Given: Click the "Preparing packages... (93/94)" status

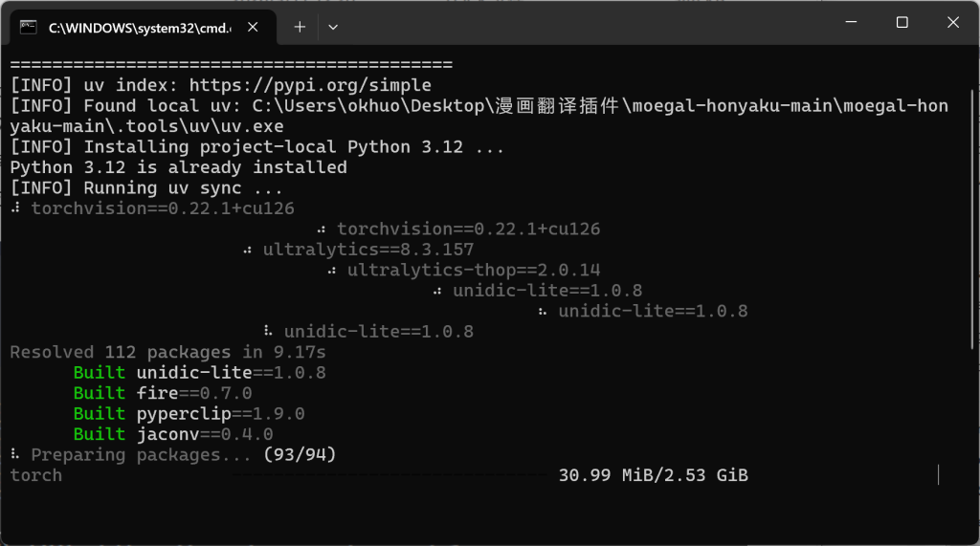Looking at the screenshot, I should (x=173, y=455).
